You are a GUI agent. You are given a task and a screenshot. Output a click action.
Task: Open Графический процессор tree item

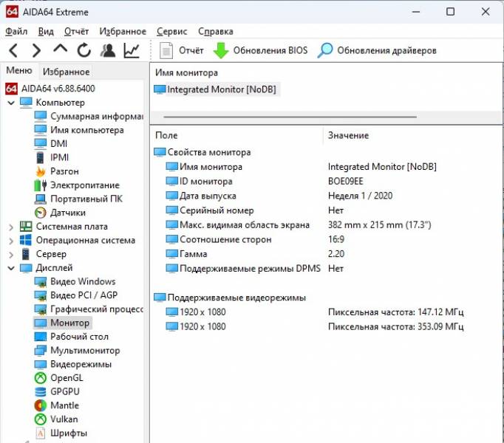click(89, 309)
